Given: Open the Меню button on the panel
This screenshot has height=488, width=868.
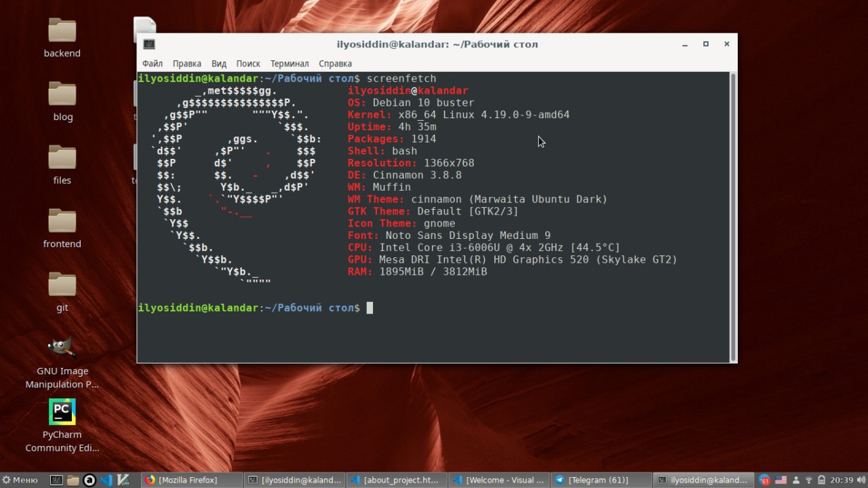Looking at the screenshot, I should (x=20, y=480).
